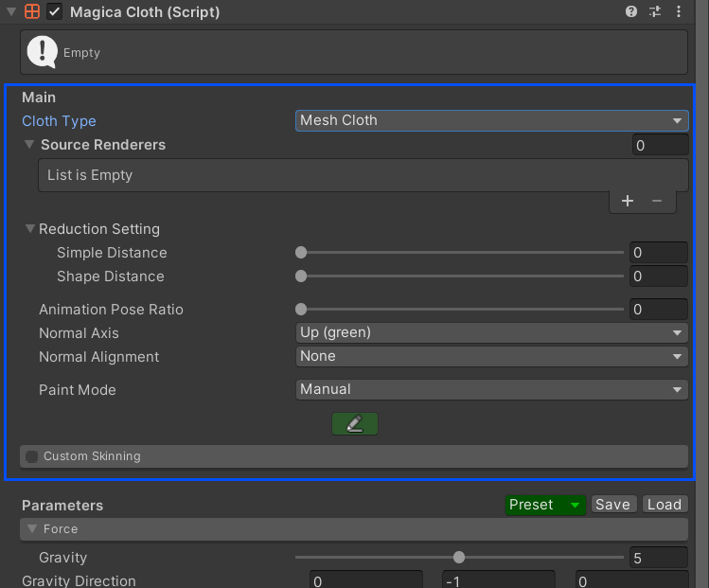This screenshot has width=709, height=588.
Task: Click the Cloth Type label
Action: (60, 121)
